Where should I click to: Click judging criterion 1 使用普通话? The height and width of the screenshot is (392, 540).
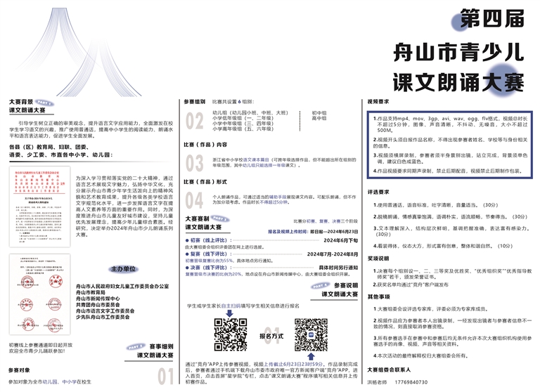pos(436,204)
